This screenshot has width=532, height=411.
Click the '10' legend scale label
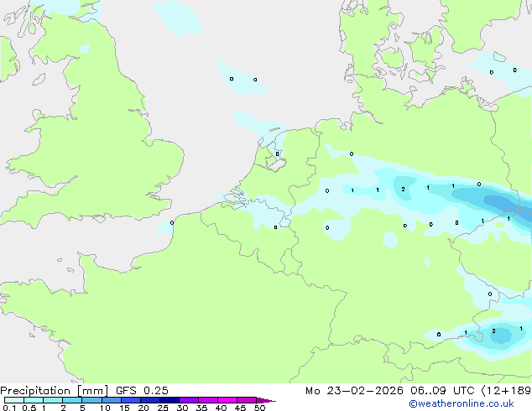click(105, 408)
